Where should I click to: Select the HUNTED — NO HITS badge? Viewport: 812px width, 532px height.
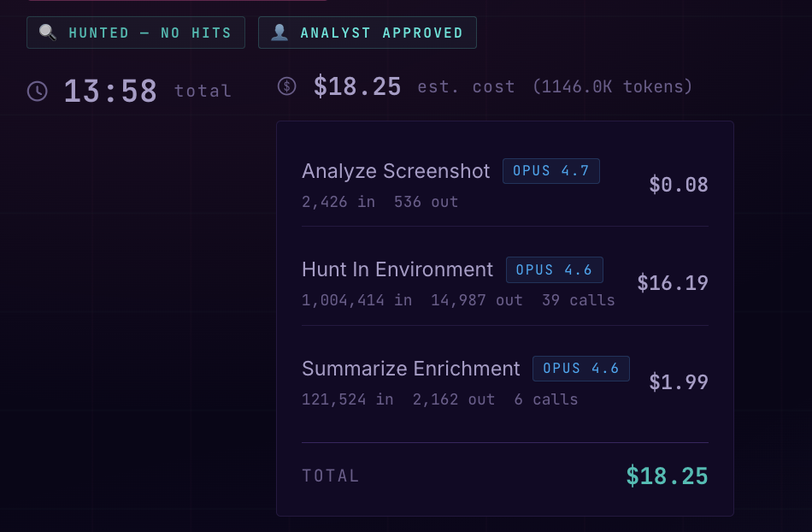pos(136,33)
